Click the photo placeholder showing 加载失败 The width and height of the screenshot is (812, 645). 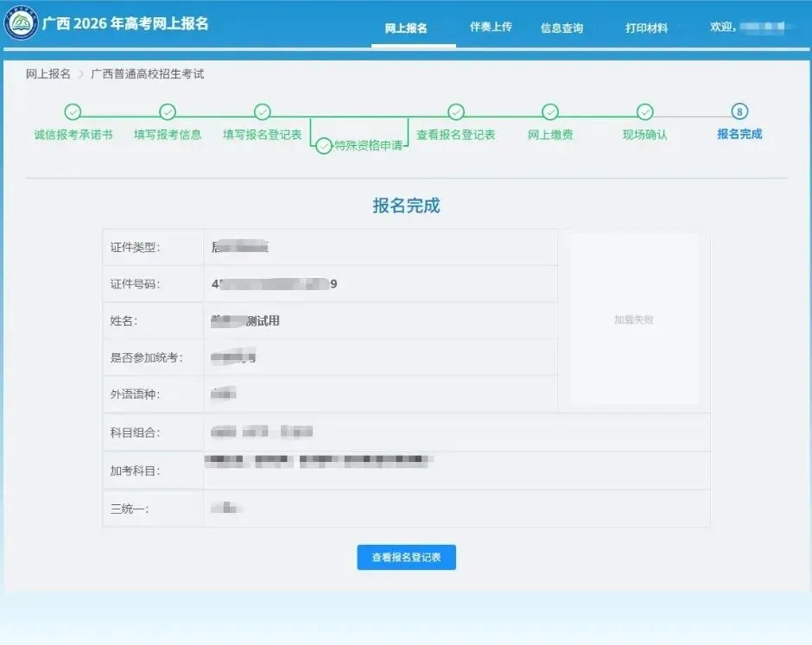(x=634, y=319)
